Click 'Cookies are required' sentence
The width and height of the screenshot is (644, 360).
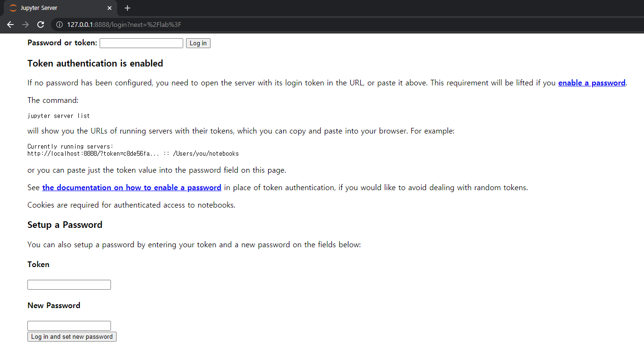(131, 205)
